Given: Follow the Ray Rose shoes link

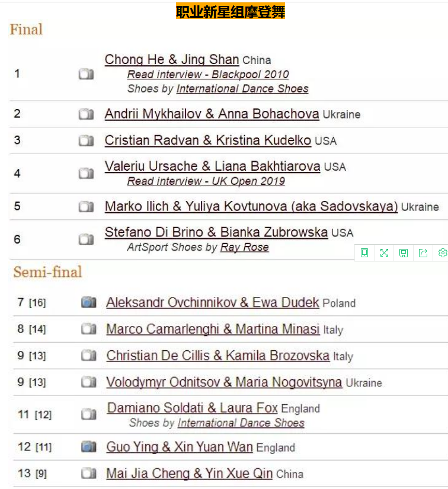Looking at the screenshot, I should tap(245, 247).
